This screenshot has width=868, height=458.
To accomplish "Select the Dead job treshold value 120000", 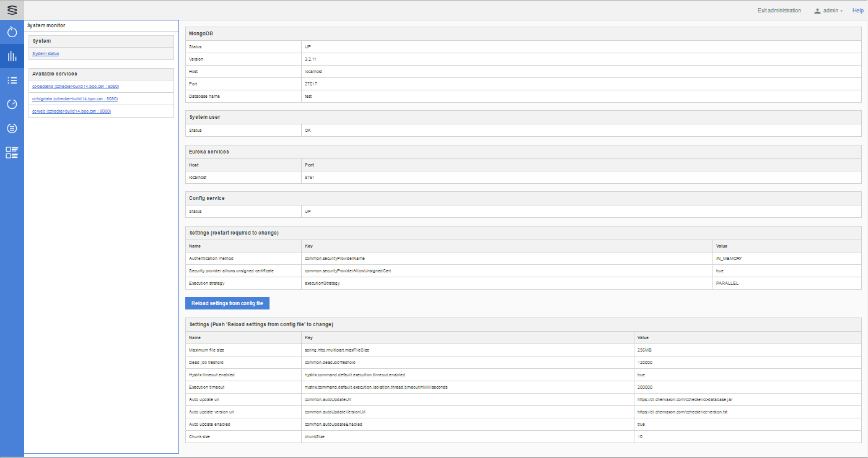I will 644,362.
